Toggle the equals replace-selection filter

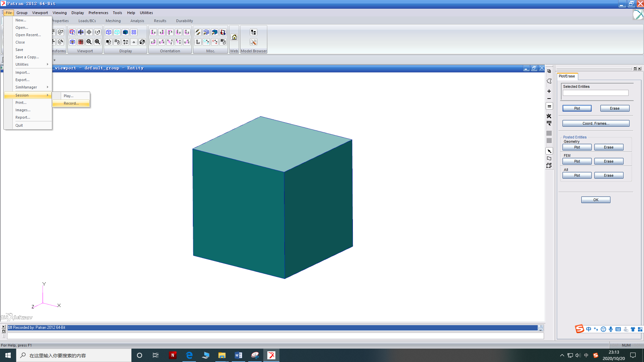point(549,106)
